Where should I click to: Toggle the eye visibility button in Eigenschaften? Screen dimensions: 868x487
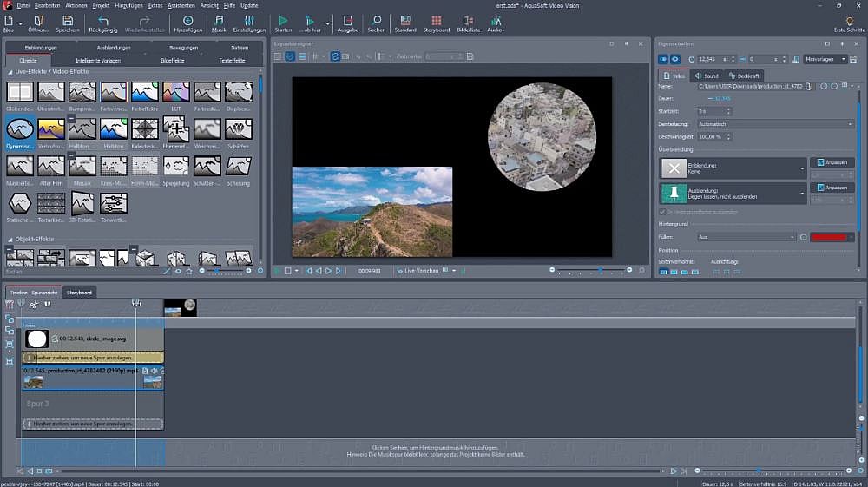click(674, 59)
